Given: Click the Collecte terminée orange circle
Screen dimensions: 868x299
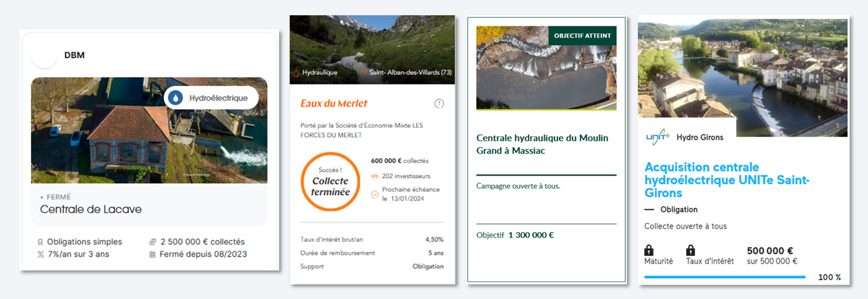Looking at the screenshot, I should click(x=330, y=181).
